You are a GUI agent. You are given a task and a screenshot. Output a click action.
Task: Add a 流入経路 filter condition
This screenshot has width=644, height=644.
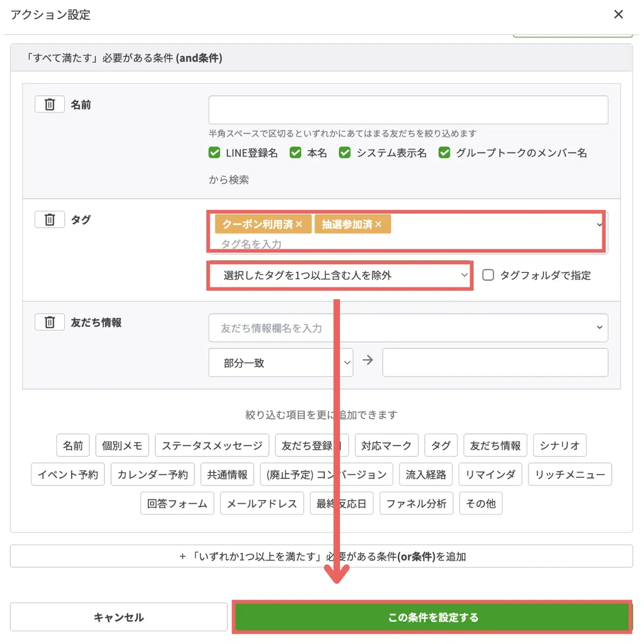(426, 475)
